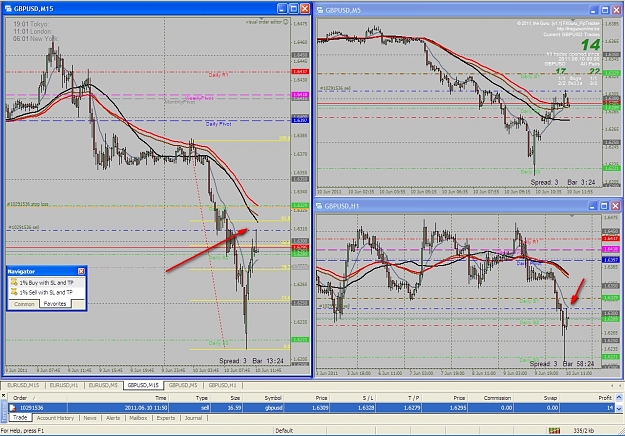Viewport: 625px width, 436px height.
Task: Run the 1% Buy with SL and TP script
Action: 42,283
